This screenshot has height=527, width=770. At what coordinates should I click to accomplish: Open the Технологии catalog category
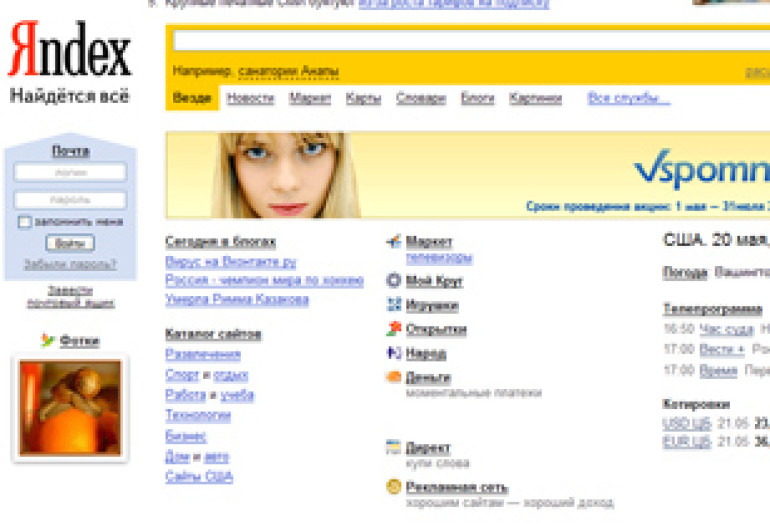[198, 416]
